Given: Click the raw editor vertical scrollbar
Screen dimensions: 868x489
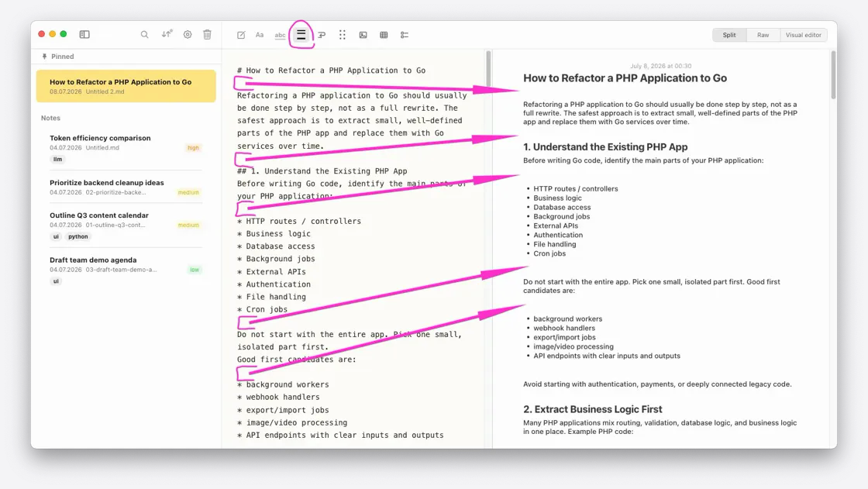Looking at the screenshot, I should [x=488, y=69].
